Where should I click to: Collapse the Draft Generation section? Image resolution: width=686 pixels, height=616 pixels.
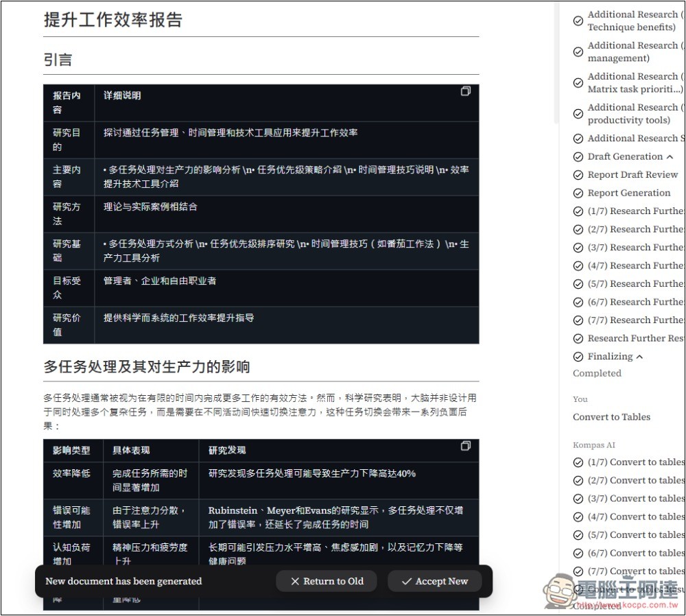(670, 156)
